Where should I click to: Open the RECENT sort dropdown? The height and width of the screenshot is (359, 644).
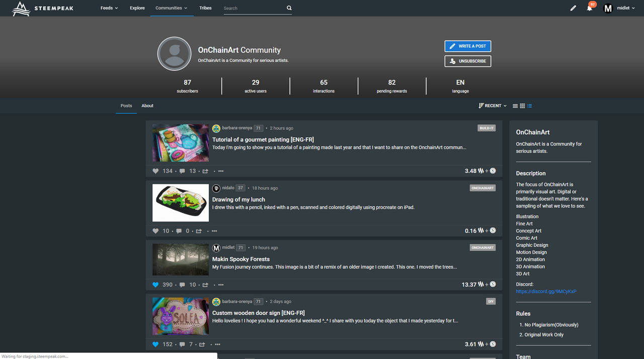pos(493,106)
